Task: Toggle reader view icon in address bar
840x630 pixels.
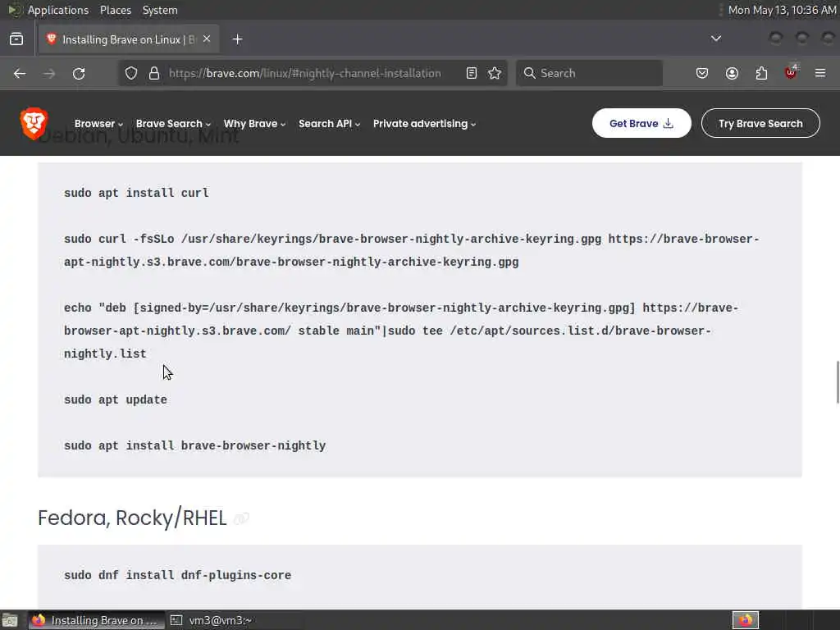Action: click(x=472, y=73)
